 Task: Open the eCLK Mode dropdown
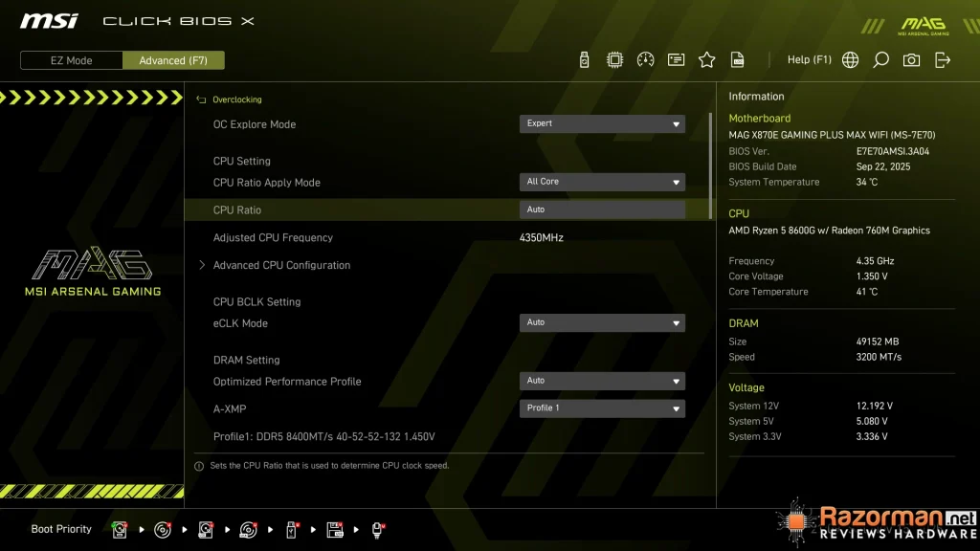click(x=602, y=322)
